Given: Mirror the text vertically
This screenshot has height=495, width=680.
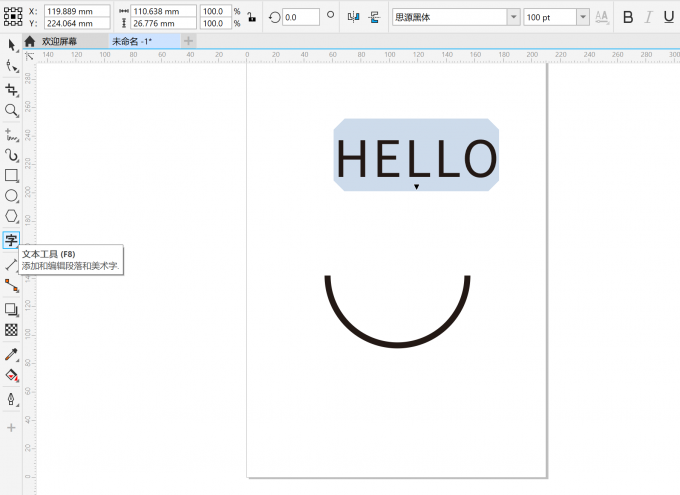Looking at the screenshot, I should click(x=374, y=17).
